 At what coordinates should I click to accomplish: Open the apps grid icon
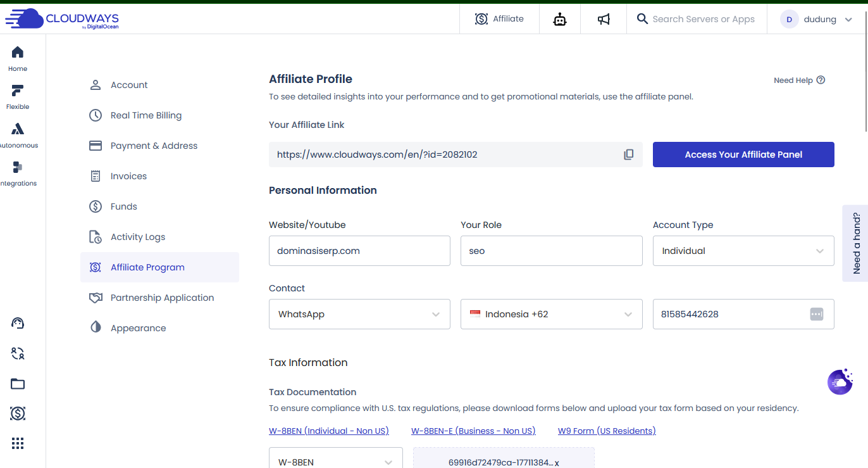tap(18, 443)
